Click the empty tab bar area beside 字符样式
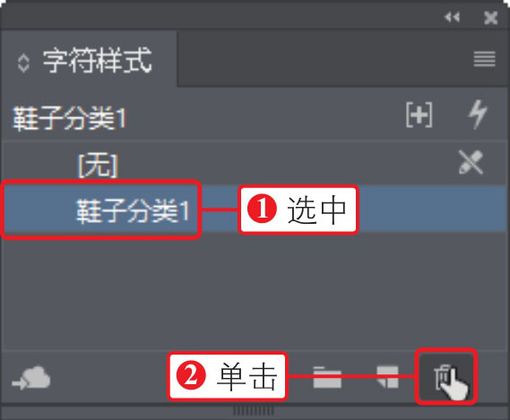 click(x=325, y=59)
